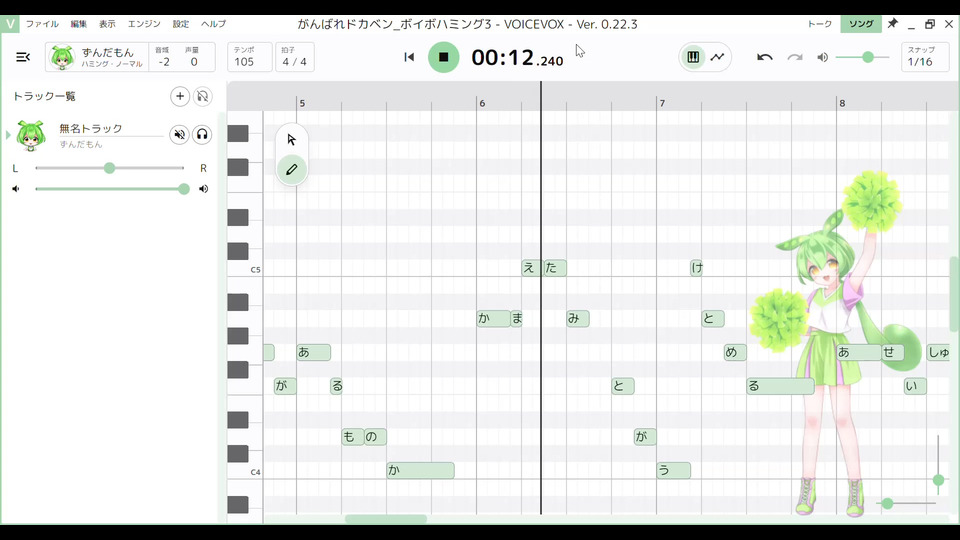Select the 無名トラック track row

pyautogui.click(x=110, y=135)
